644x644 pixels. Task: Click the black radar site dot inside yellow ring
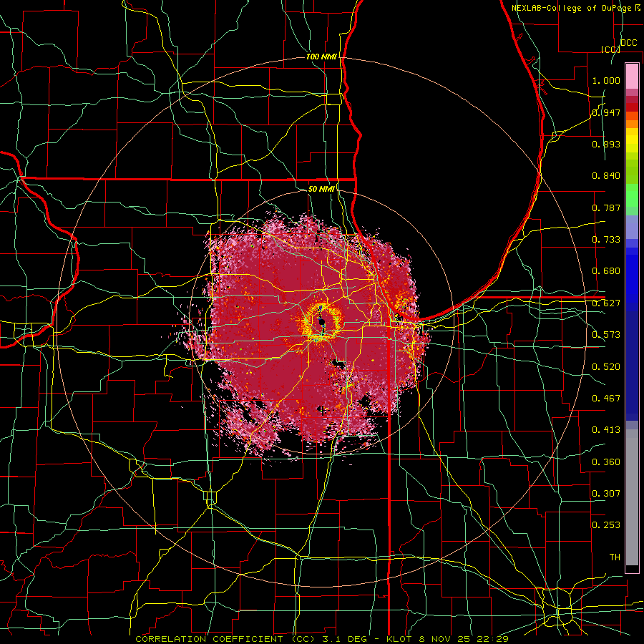[322, 322]
